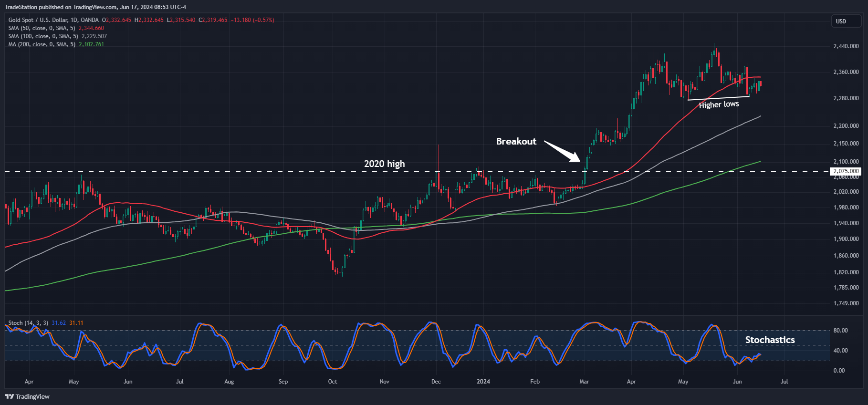Viewport: 868px width, 405px height.
Task: Click the 2,280.000 price axis label
Action: coord(846,98)
